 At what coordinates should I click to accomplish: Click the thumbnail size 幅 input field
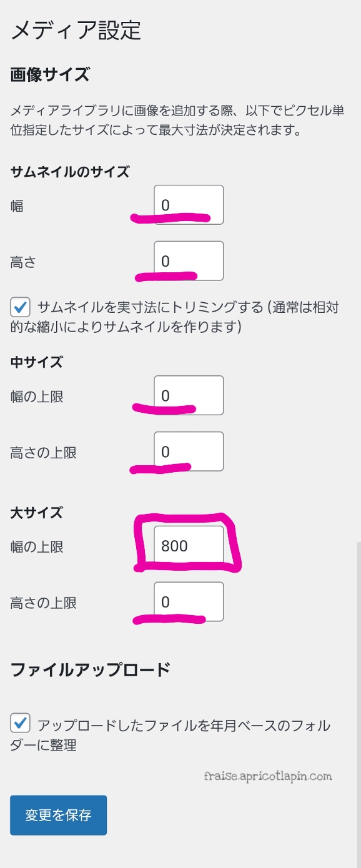click(189, 205)
